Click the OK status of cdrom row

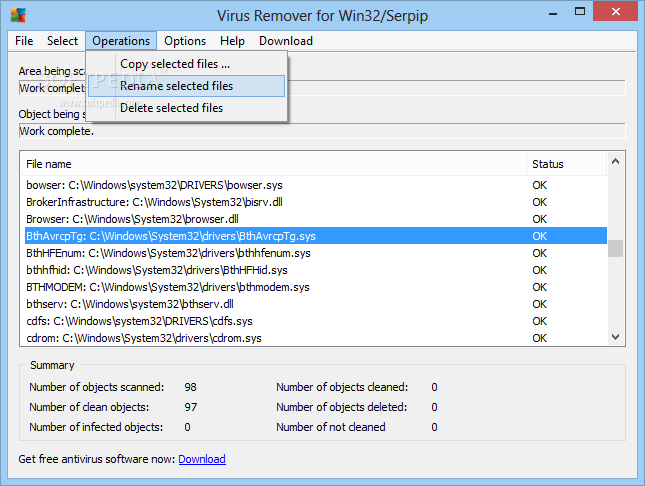(539, 338)
